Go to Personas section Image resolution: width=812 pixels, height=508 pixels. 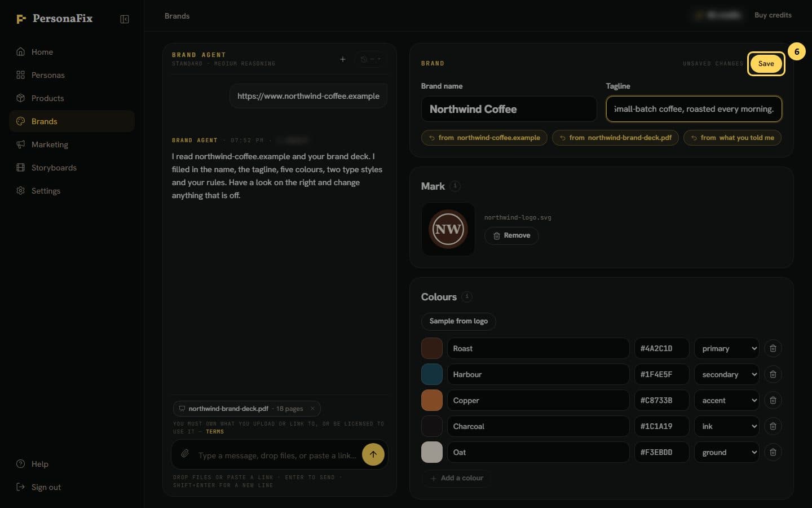[x=72, y=75]
